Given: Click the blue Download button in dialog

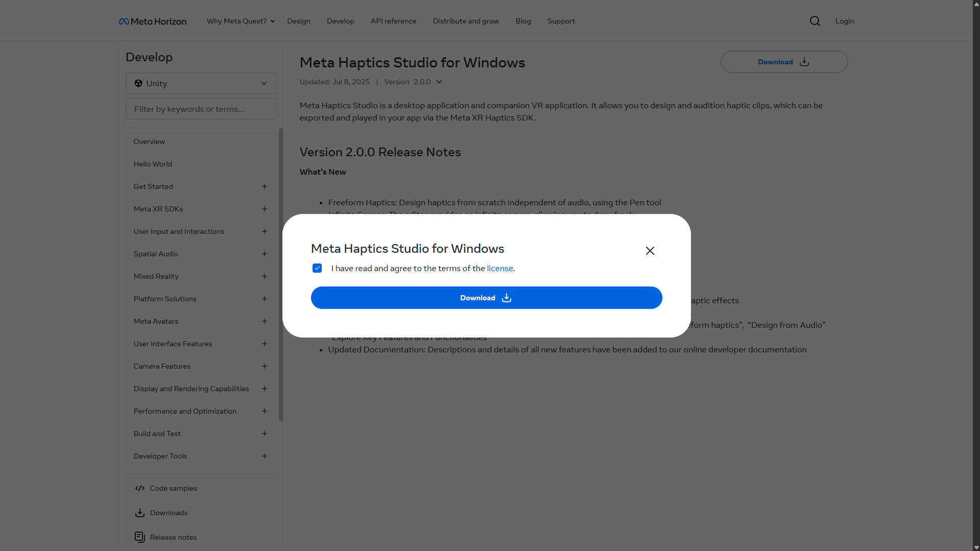Looking at the screenshot, I should [x=486, y=298].
